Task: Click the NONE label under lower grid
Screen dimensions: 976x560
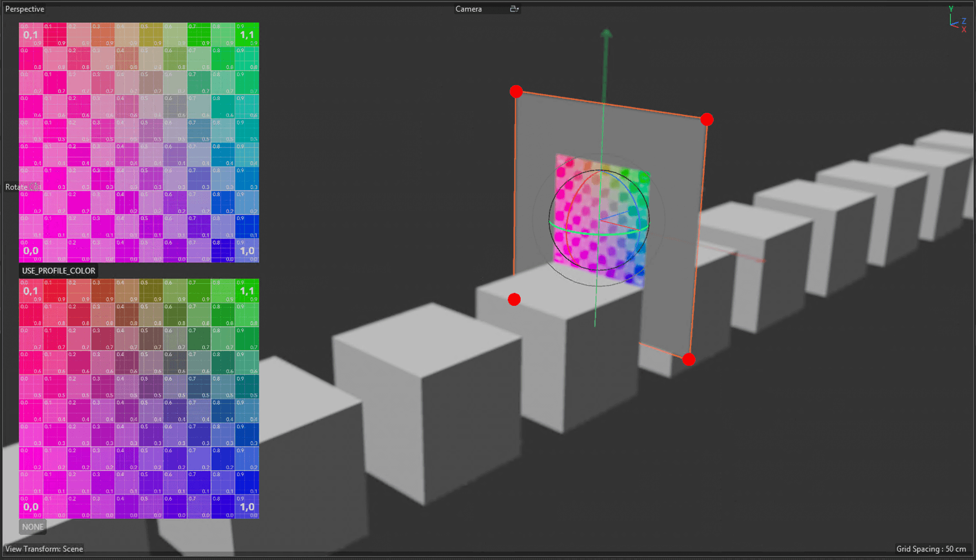Action: click(32, 527)
